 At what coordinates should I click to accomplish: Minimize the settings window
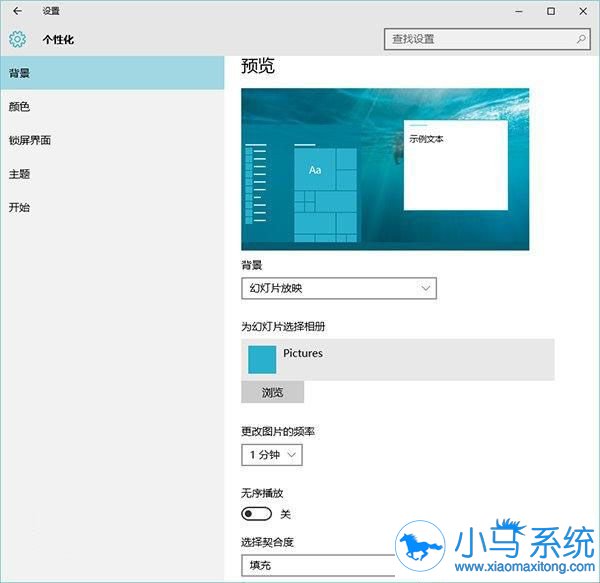coord(518,11)
